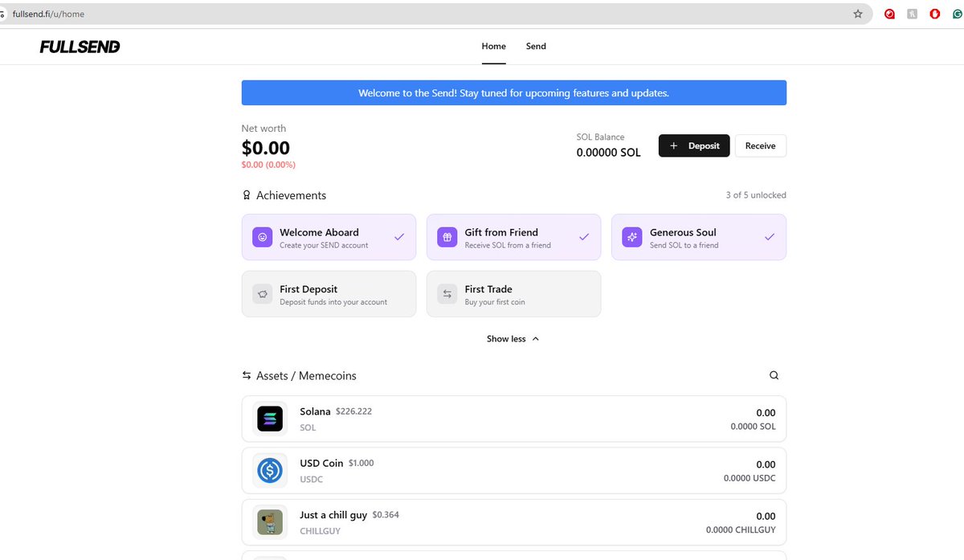Click the Receive button
Screen dimensions: 964x560
761,145
